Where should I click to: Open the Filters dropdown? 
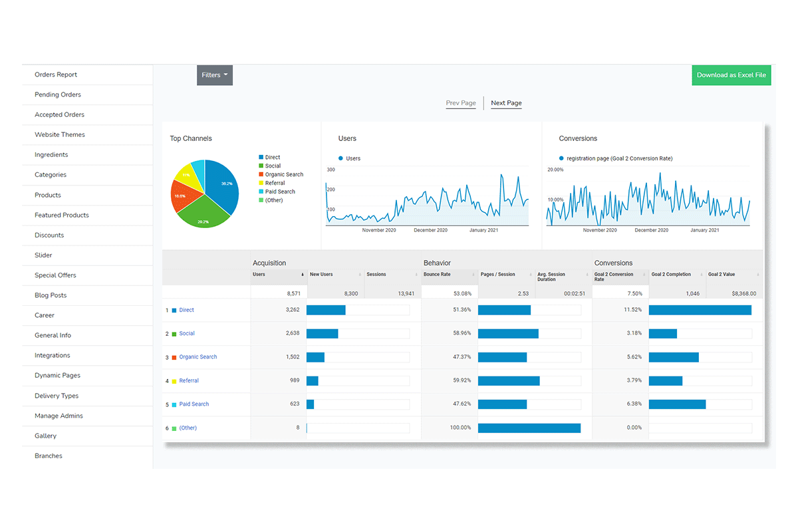pyautogui.click(x=214, y=75)
